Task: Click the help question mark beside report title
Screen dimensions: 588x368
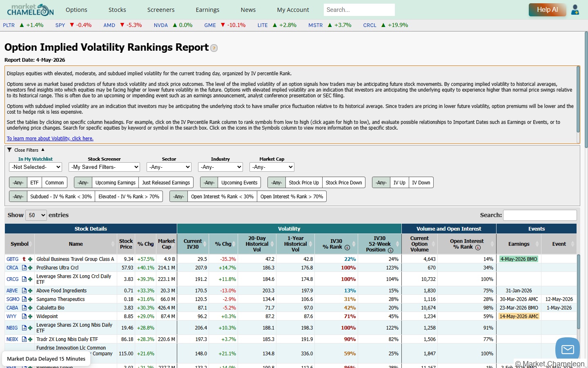Action: pos(214,48)
